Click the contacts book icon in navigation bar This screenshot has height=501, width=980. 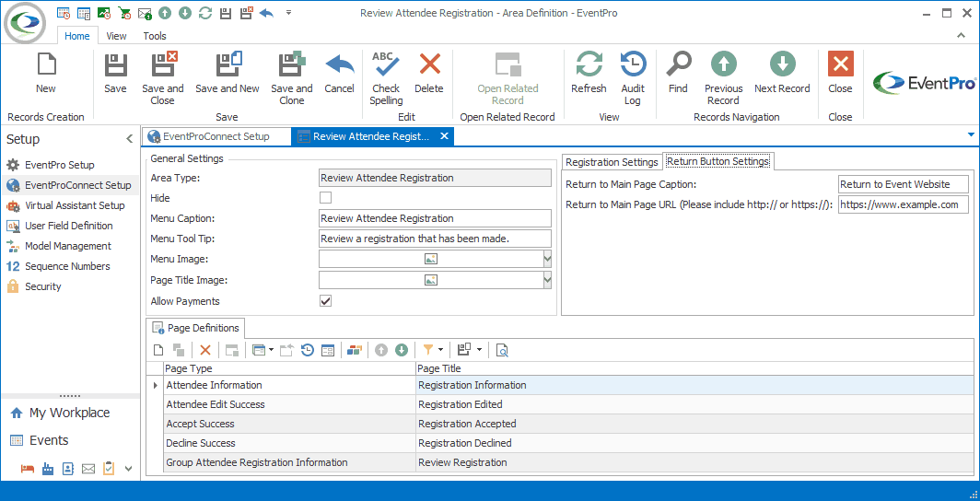68,469
